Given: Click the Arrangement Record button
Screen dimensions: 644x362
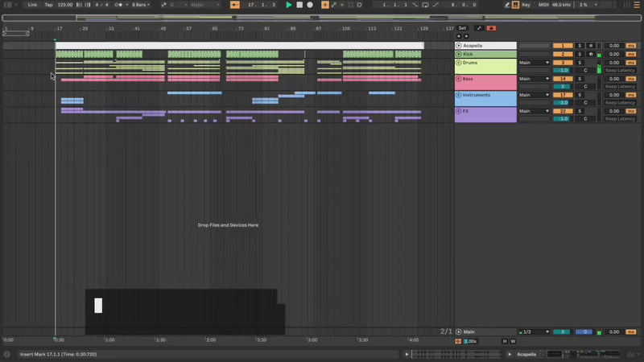Looking at the screenshot, I should [309, 5].
